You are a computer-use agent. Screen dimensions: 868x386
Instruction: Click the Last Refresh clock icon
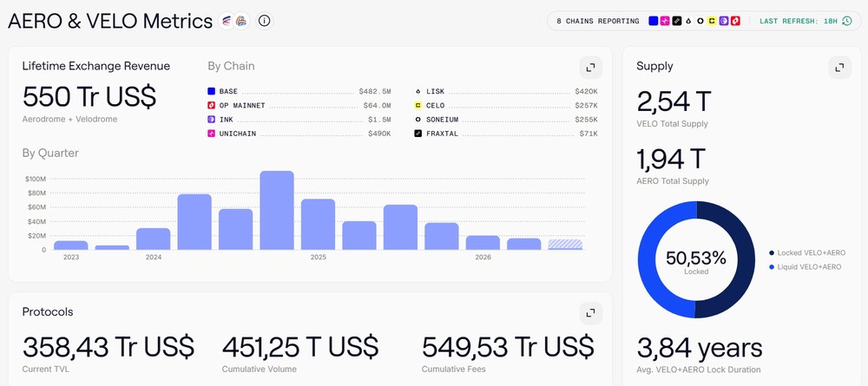(x=847, y=21)
